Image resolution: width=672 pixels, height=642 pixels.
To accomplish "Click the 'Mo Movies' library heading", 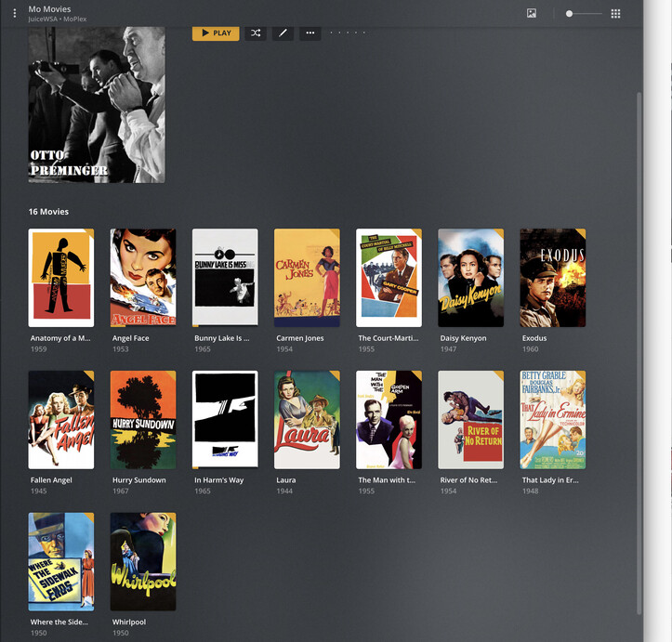I will (x=49, y=9).
